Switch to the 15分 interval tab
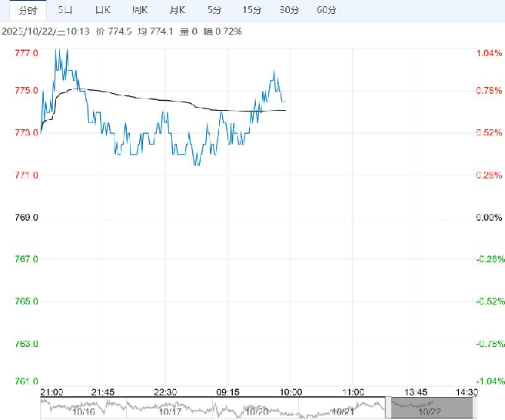Image resolution: width=505 pixels, height=420 pixels. pyautogui.click(x=251, y=10)
